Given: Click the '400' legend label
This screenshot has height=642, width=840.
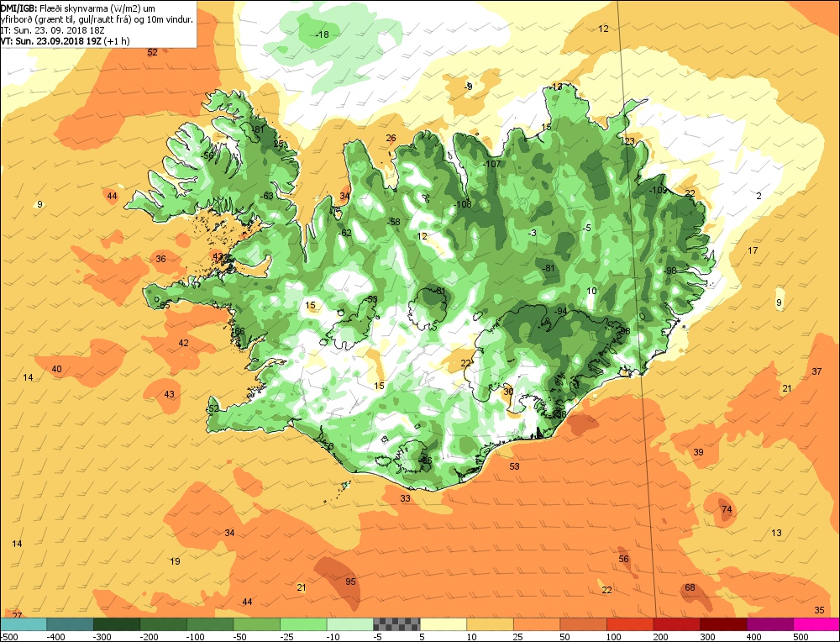Looking at the screenshot, I should [753, 637].
